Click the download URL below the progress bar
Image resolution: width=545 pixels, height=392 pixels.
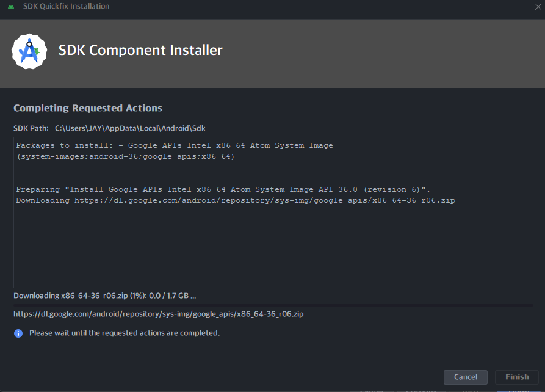tap(159, 314)
